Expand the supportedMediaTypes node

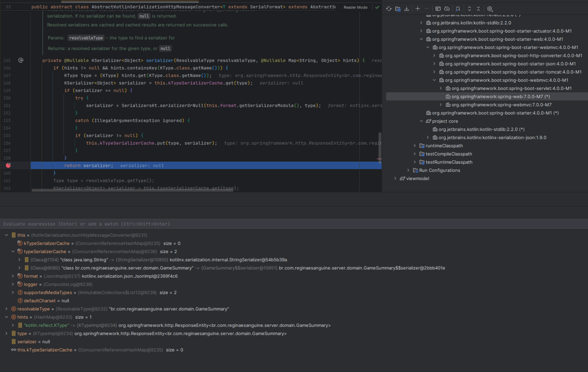click(13, 292)
